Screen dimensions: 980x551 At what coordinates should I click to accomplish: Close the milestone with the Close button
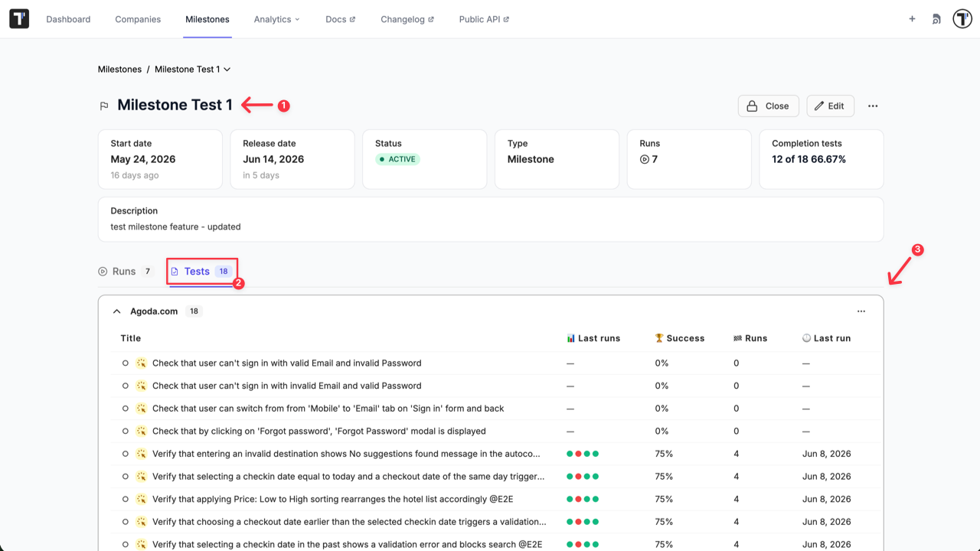769,106
